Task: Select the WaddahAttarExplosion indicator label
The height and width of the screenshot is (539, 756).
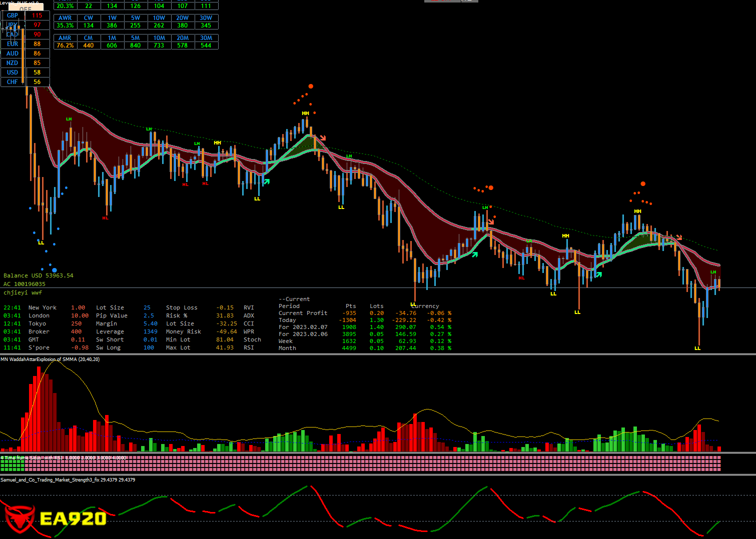Action: pyautogui.click(x=50, y=359)
